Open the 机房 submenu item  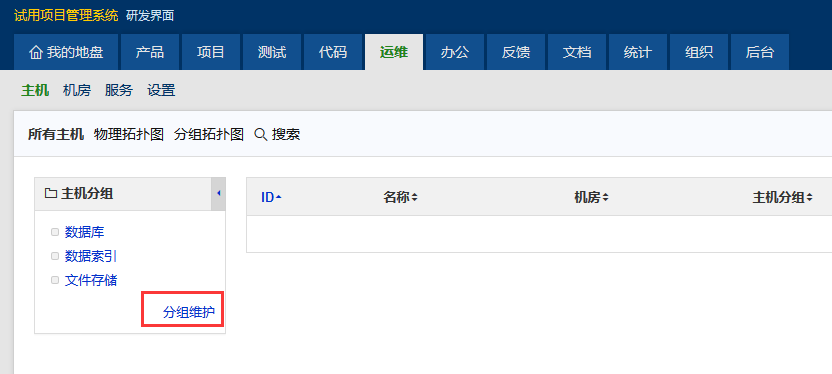pos(77,90)
